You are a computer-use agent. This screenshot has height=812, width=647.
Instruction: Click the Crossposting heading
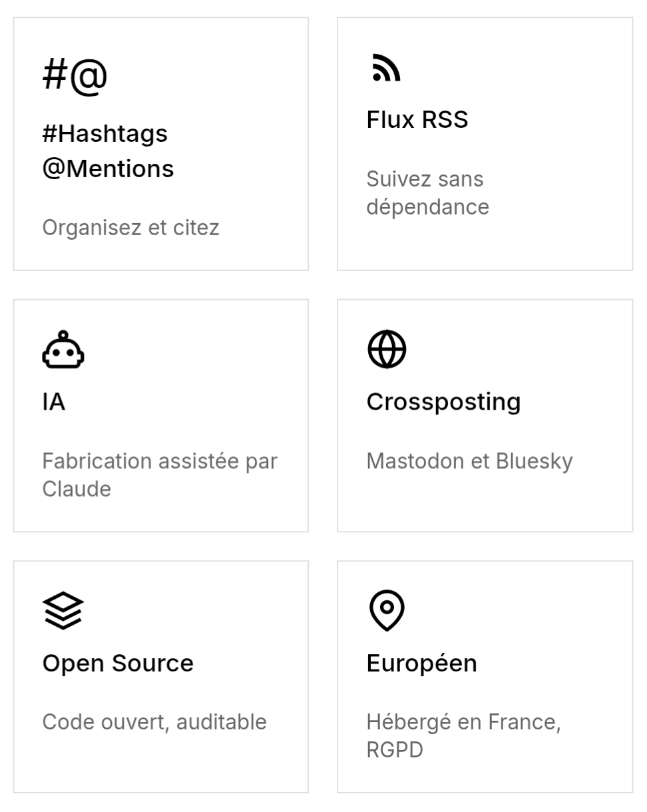point(443,402)
